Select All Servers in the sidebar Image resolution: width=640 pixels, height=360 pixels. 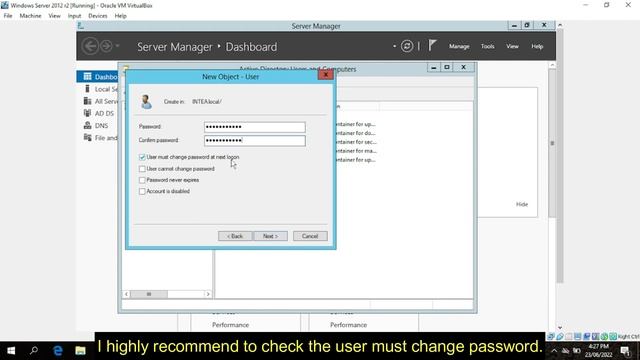(100, 101)
